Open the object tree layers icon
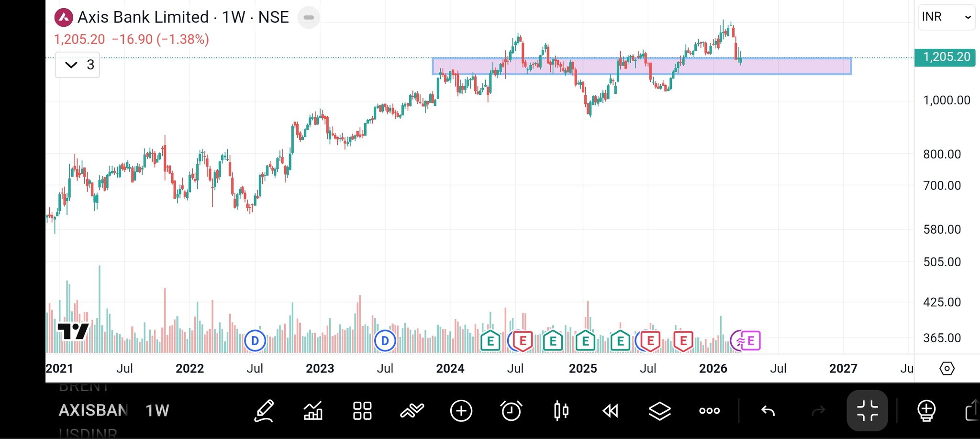 (x=659, y=411)
